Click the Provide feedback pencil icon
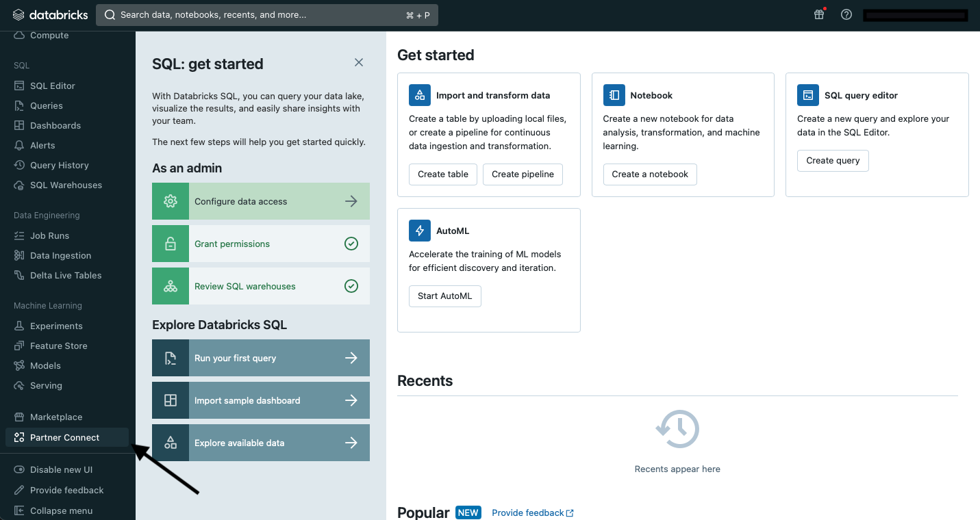This screenshot has width=980, height=520. 19,490
